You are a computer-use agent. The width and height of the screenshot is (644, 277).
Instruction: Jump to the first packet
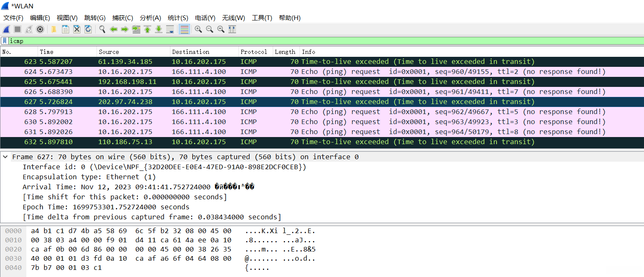pyautogui.click(x=147, y=29)
